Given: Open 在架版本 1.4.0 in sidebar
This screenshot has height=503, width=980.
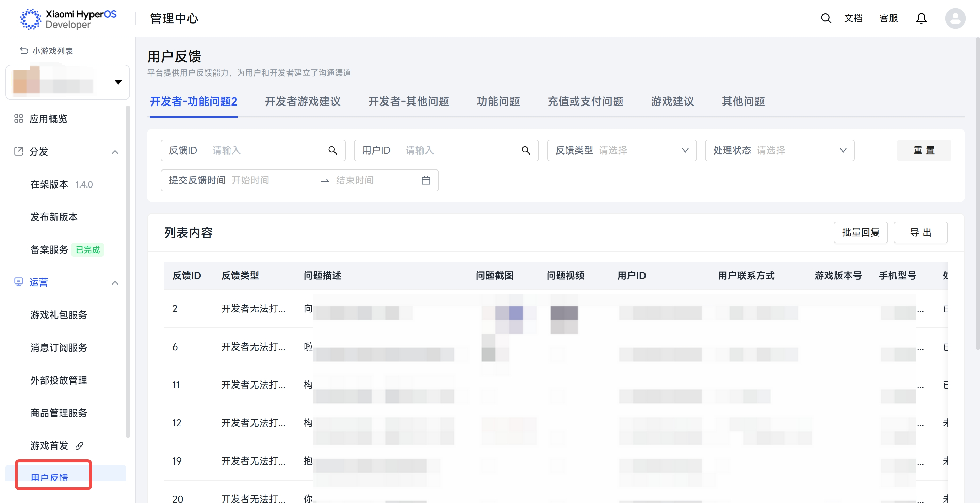Looking at the screenshot, I should [62, 184].
